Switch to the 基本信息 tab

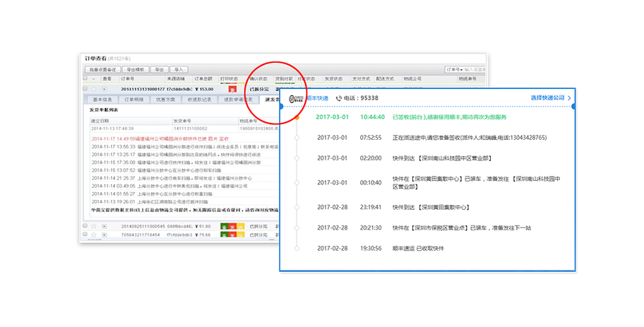pos(103,100)
